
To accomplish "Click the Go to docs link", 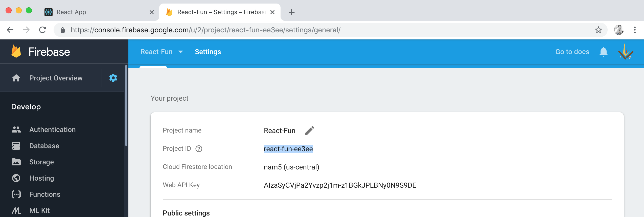I will coord(572,52).
